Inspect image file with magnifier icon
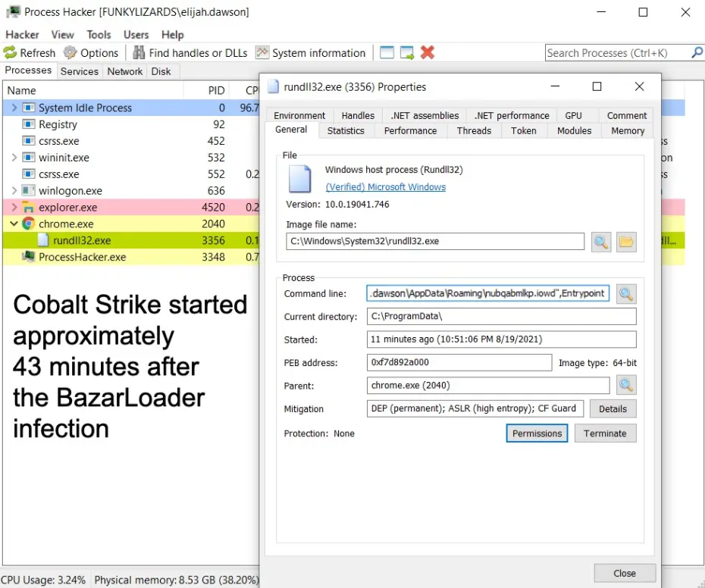The height and width of the screenshot is (588, 705). pyautogui.click(x=601, y=242)
